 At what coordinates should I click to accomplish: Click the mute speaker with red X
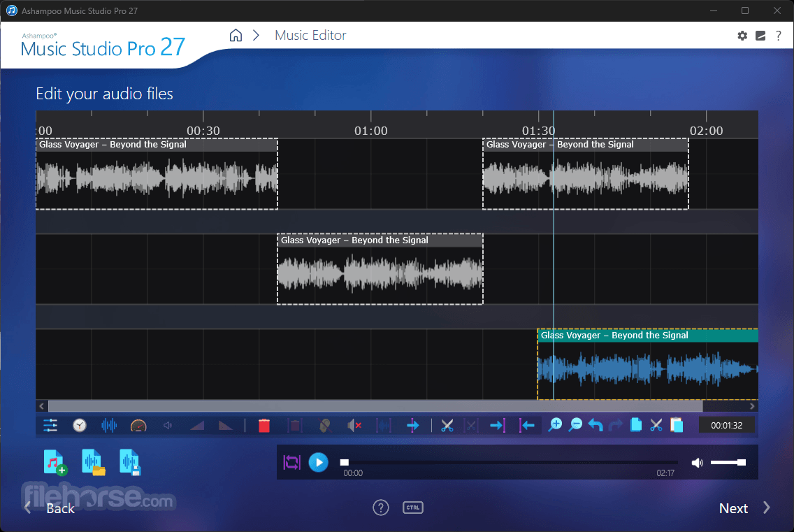pyautogui.click(x=354, y=425)
